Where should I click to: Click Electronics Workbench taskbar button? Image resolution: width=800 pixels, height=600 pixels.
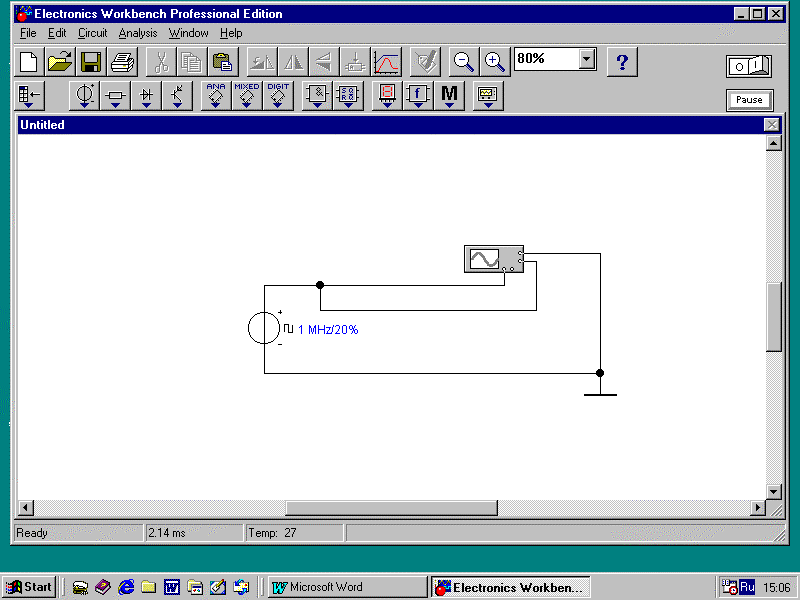click(511, 587)
